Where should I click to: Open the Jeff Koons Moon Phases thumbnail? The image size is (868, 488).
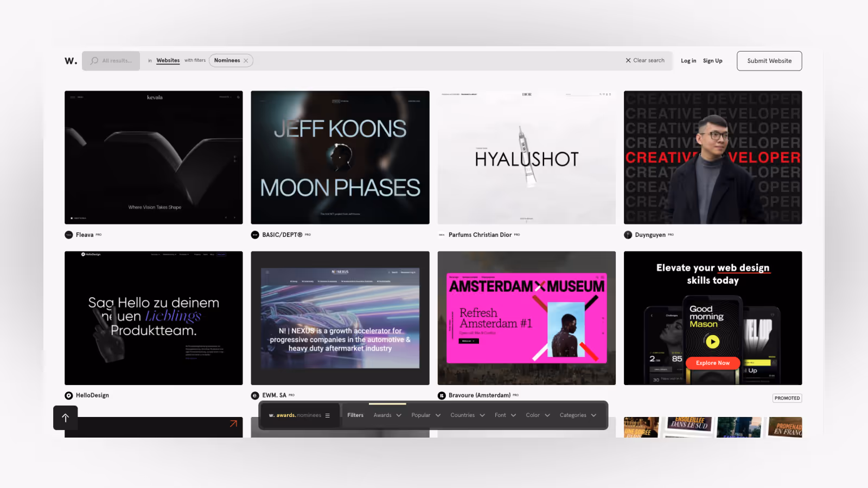click(x=340, y=157)
